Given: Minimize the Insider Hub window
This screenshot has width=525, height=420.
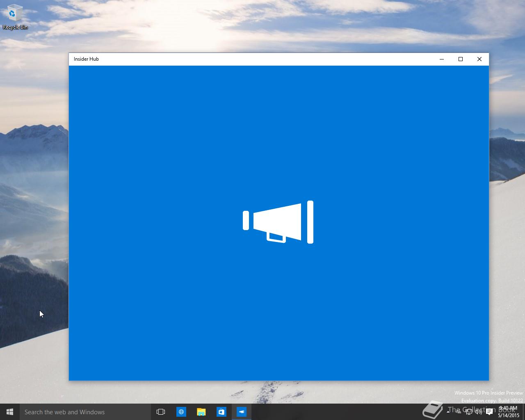Looking at the screenshot, I should [x=442, y=59].
